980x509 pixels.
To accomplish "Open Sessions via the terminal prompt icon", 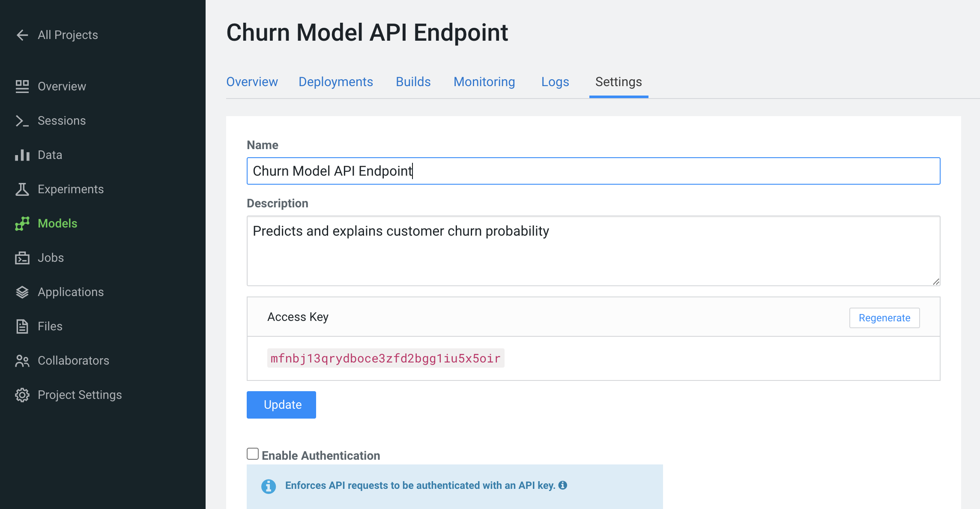I will pos(22,121).
